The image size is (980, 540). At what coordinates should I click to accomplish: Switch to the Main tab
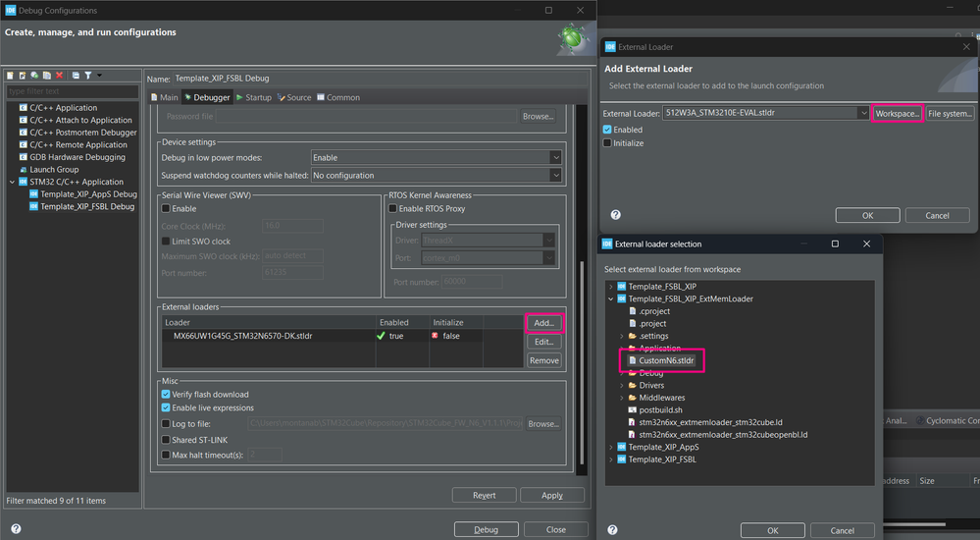coord(165,97)
